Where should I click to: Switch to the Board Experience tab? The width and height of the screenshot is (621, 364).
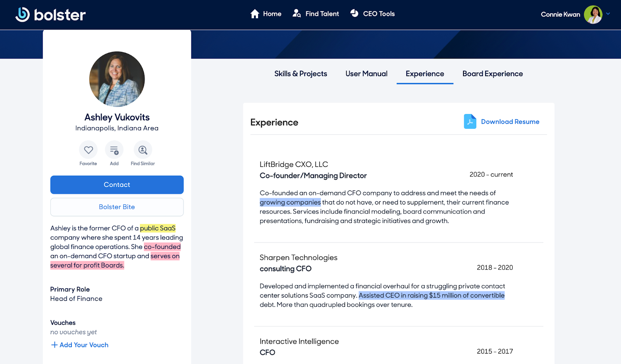point(493,74)
